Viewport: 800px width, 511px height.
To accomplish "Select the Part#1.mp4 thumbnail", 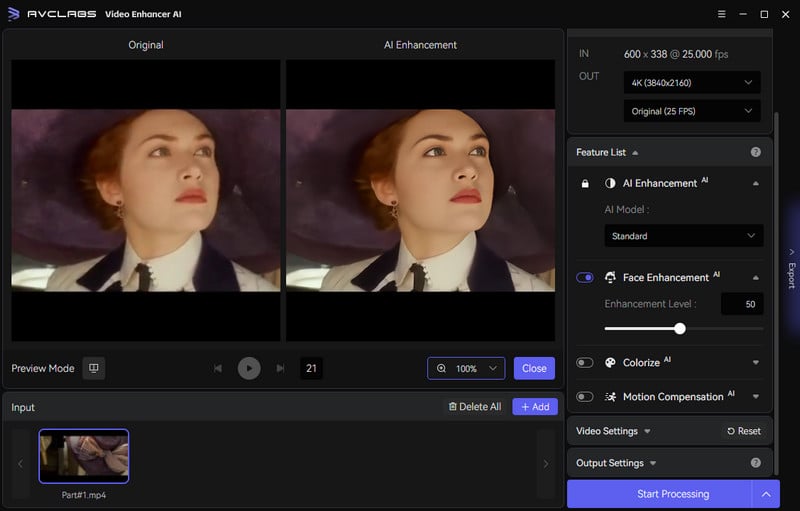I will 84,456.
